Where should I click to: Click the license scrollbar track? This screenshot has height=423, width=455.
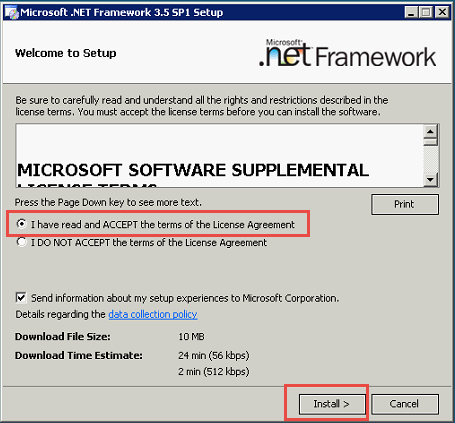(x=430, y=160)
